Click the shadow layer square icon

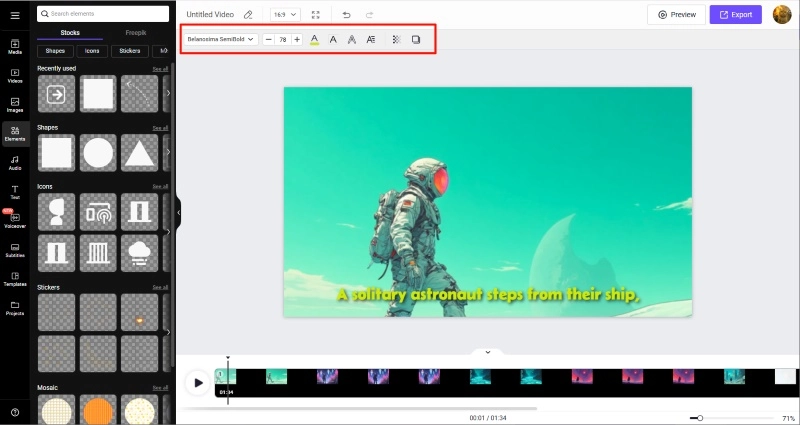(x=416, y=39)
